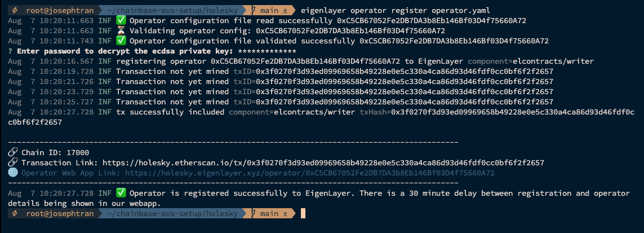Click the green checkmark beside 'Operator is registered successfully'
Image resolution: width=644 pixels, height=233 pixels.
[x=121, y=193]
